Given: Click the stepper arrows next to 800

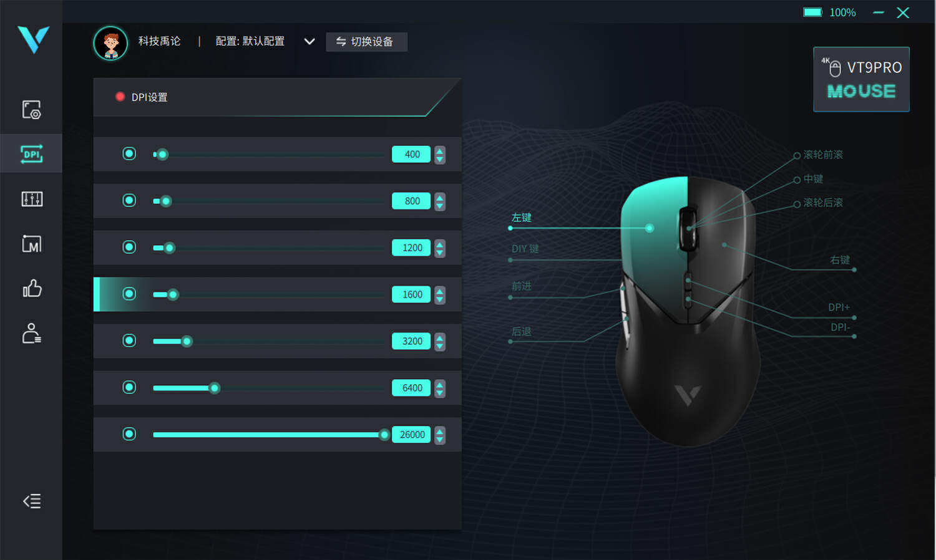Looking at the screenshot, I should pyautogui.click(x=440, y=201).
